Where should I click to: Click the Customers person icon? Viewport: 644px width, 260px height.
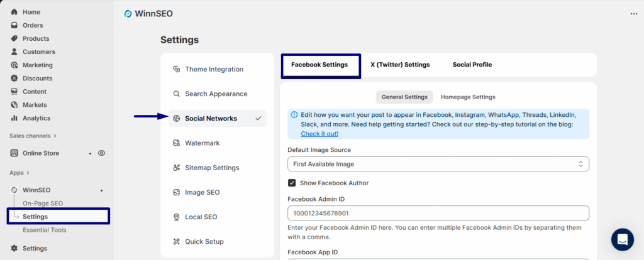point(14,51)
